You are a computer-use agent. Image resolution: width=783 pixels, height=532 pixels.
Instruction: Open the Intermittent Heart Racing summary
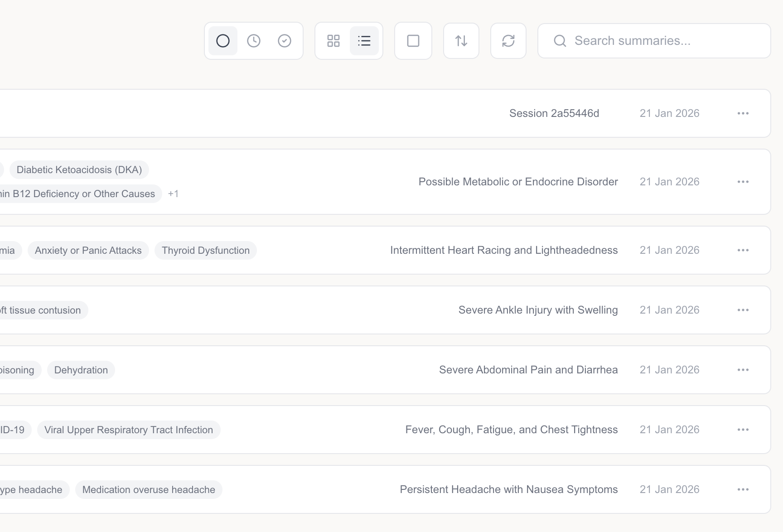coord(504,250)
